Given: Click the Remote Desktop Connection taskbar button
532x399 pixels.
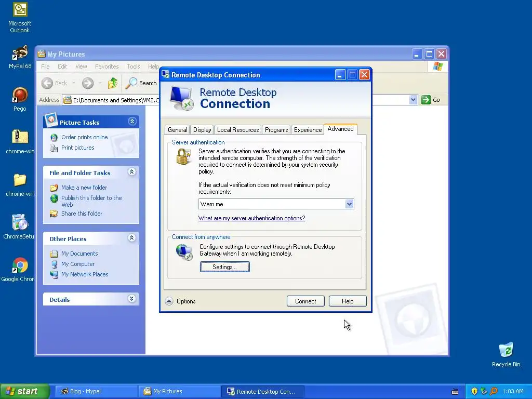Looking at the screenshot, I should tap(262, 392).
